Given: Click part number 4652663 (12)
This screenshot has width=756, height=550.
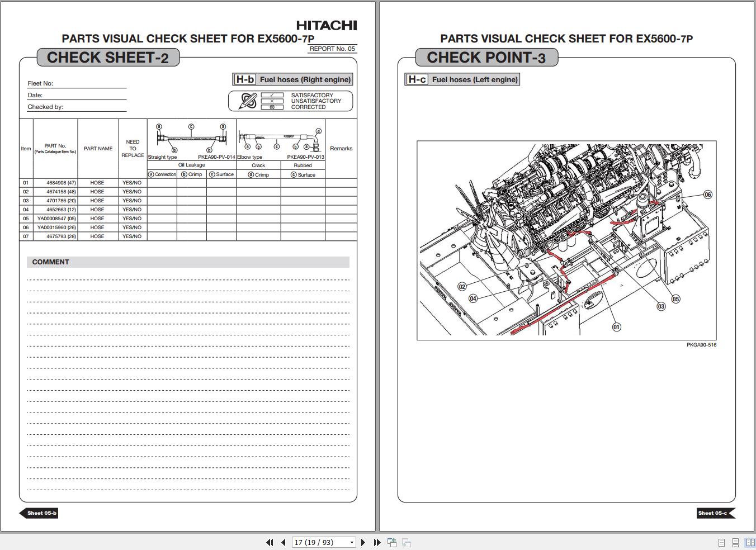Looking at the screenshot, I should coord(61,210).
